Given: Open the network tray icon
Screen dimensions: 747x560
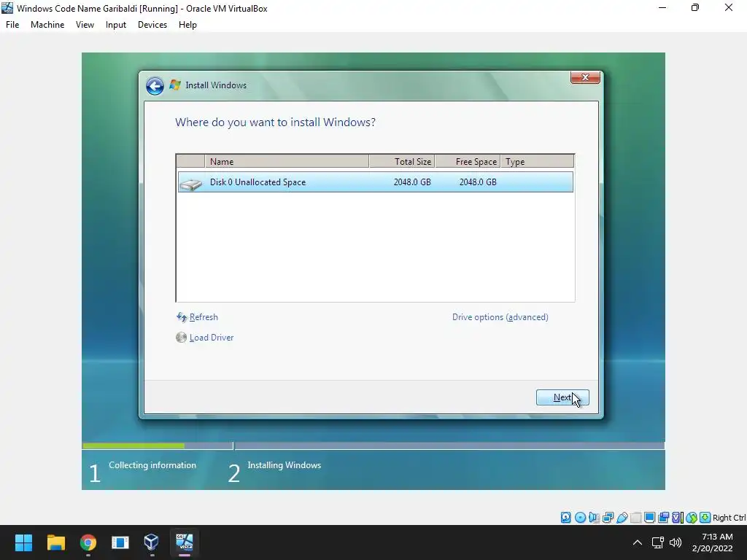Looking at the screenshot, I should tap(658, 542).
